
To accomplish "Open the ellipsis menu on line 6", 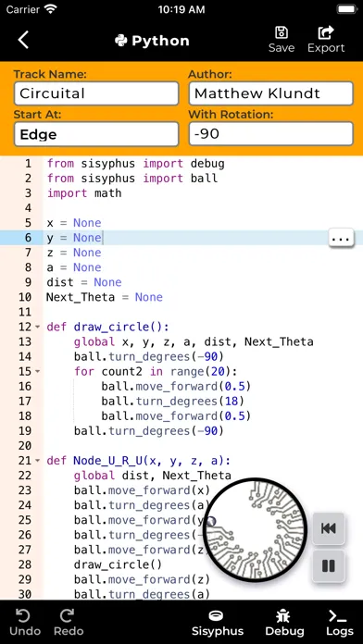I will coord(341,238).
